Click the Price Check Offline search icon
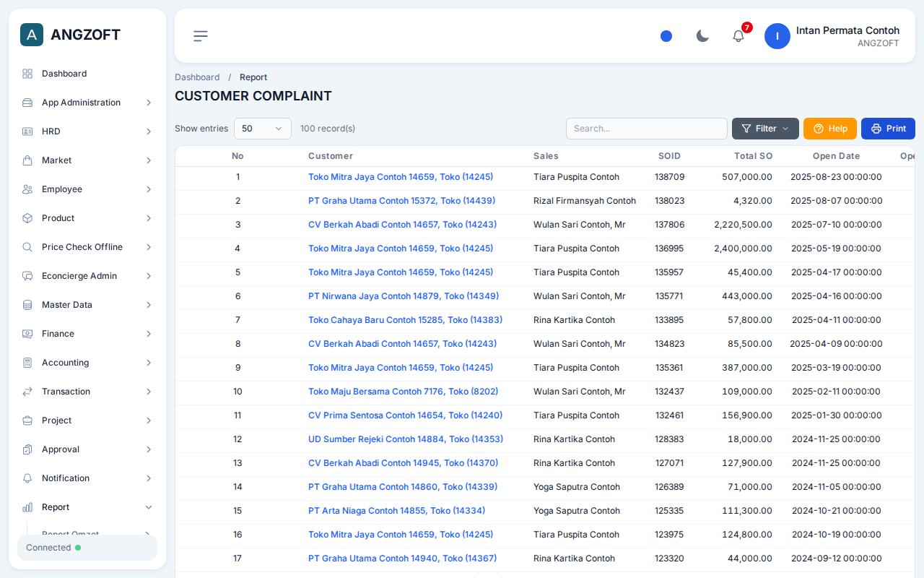This screenshot has width=924, height=578. click(x=27, y=247)
